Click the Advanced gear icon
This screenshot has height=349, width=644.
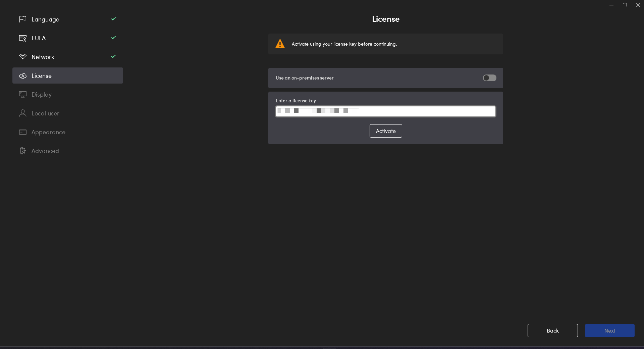[x=22, y=151]
